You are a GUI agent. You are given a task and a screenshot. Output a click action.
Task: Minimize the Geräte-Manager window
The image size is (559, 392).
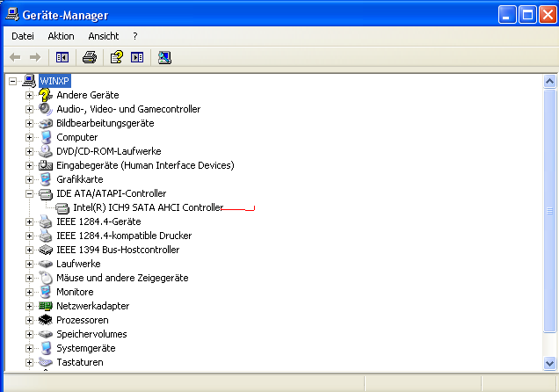[x=507, y=15]
